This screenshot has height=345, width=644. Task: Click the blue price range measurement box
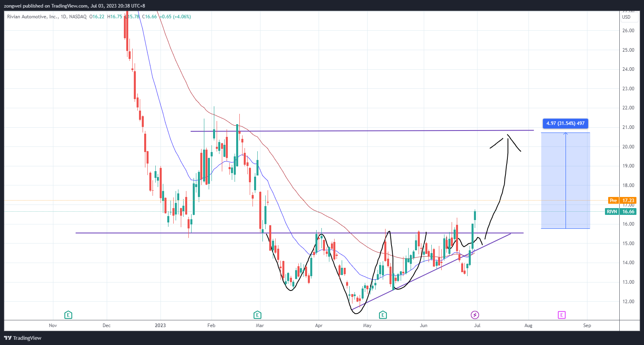566,181
